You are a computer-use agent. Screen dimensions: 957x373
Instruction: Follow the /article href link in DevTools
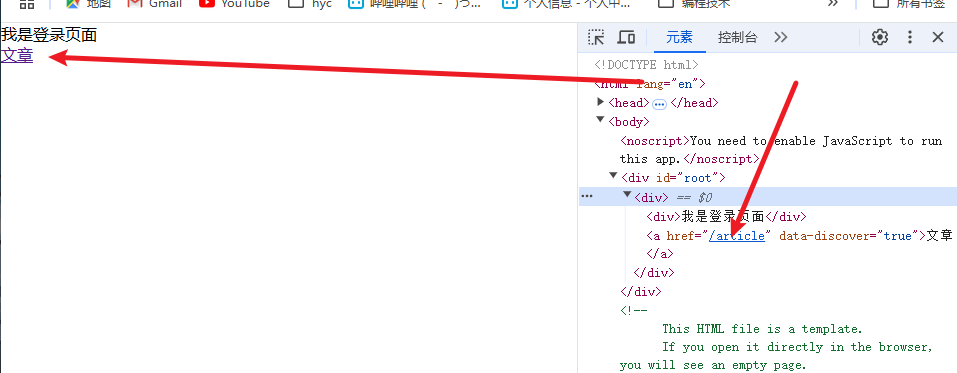[737, 236]
